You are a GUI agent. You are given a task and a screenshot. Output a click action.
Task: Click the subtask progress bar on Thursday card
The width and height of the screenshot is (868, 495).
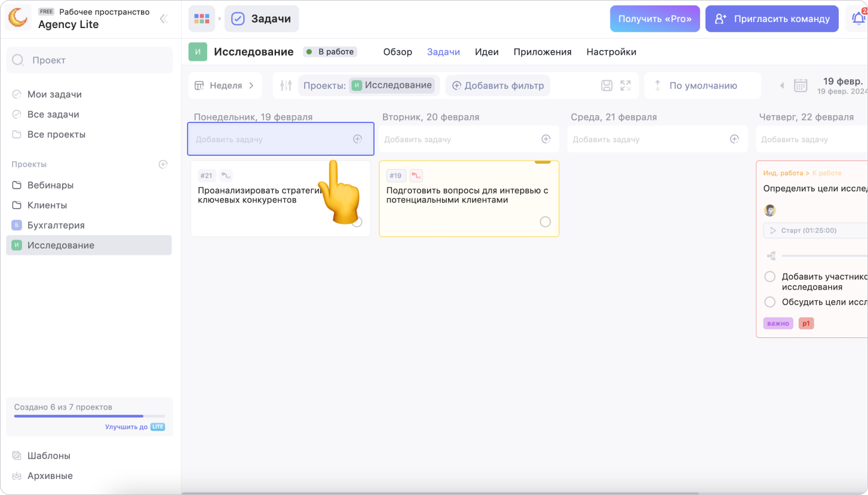tap(824, 256)
